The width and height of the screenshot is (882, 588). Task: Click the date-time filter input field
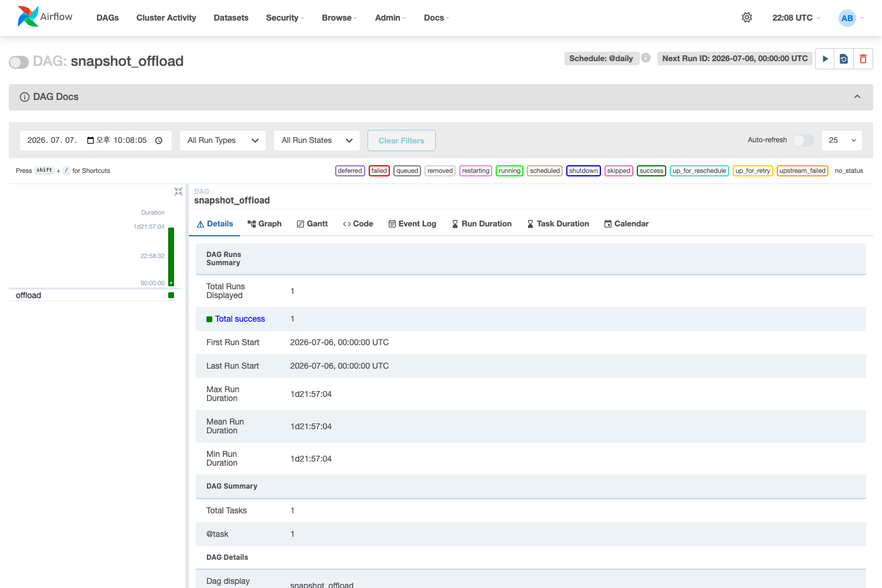tap(96, 141)
